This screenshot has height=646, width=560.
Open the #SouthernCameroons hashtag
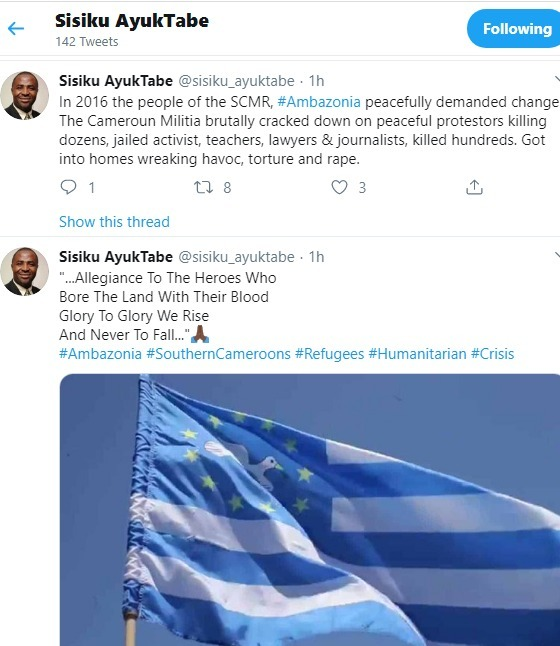(x=218, y=354)
